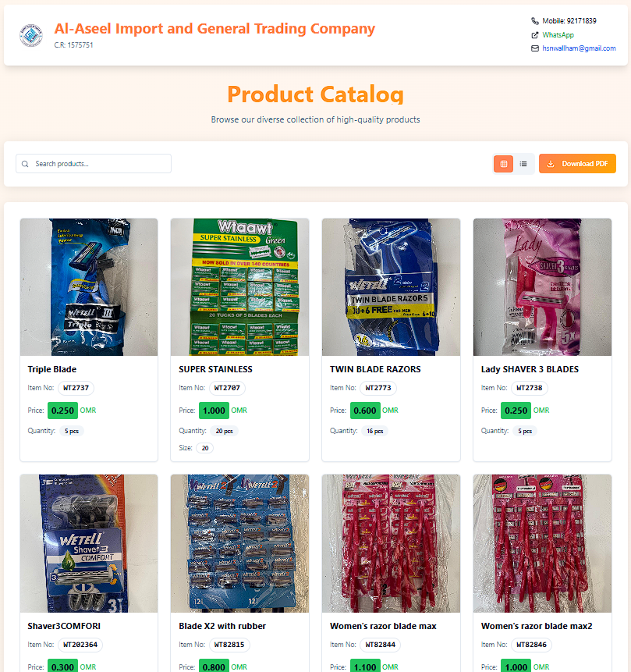Open the TWIN BLADE RAZORS product image

391,287
